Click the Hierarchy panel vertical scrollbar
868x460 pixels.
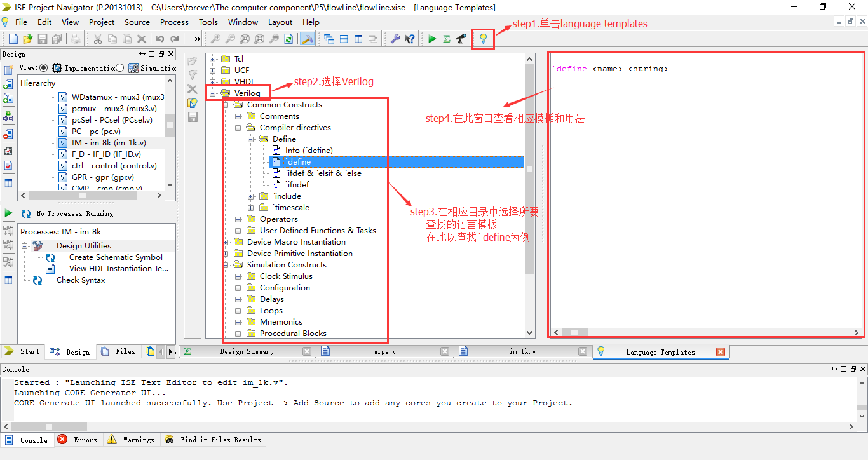170,133
